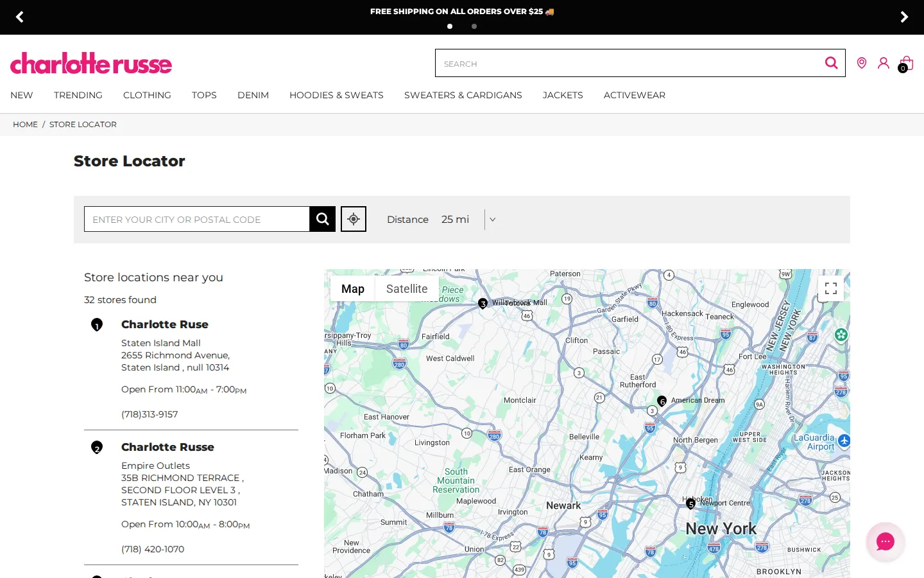Go to previous promo banner with left arrow
The image size is (924, 578).
20,17
